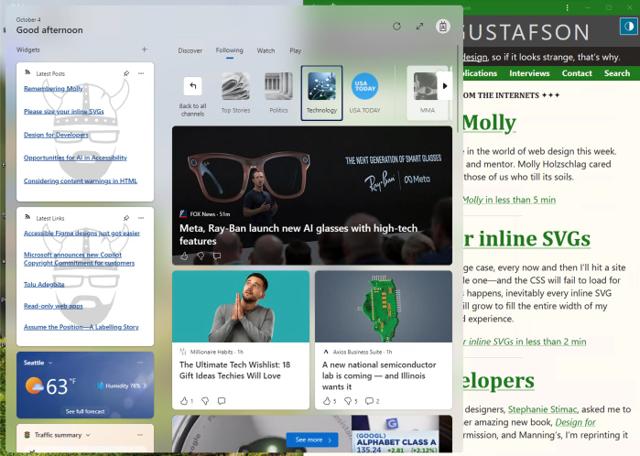This screenshot has height=456, width=640.
Task: Select the Top Stories channel thumbnail
Action: [236, 92]
